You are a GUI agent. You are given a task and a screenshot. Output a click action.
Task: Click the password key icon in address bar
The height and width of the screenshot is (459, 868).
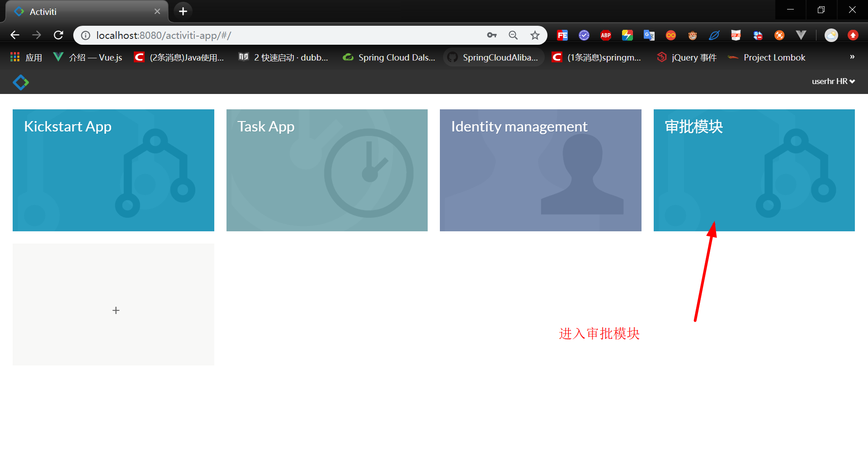pyautogui.click(x=491, y=35)
